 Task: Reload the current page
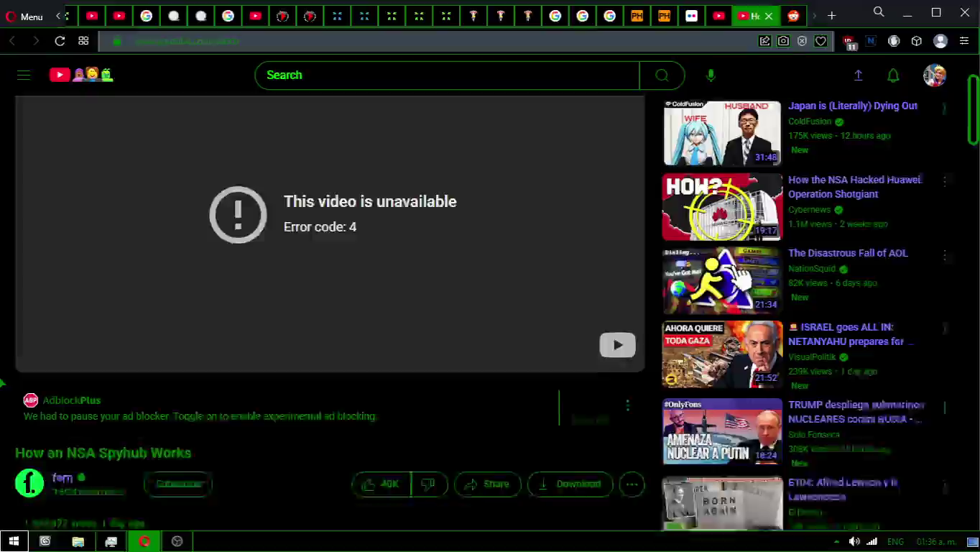(x=60, y=41)
